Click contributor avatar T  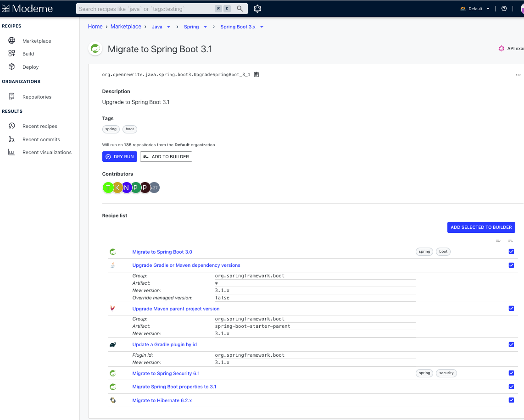[108, 188]
